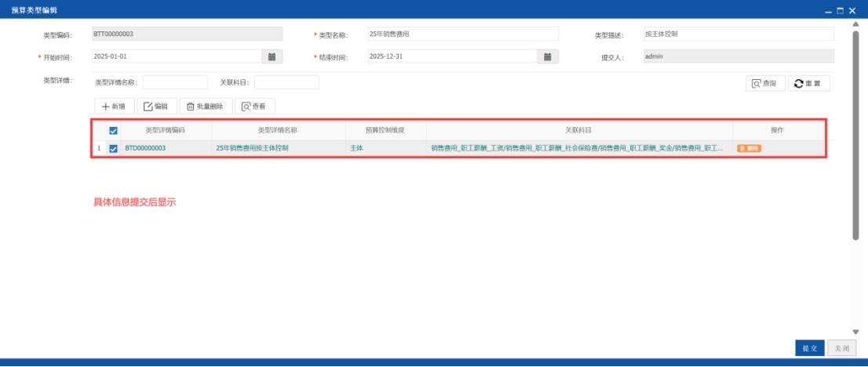868x367 pixels.
Task: Click the 查询 search button
Action: tap(766, 84)
